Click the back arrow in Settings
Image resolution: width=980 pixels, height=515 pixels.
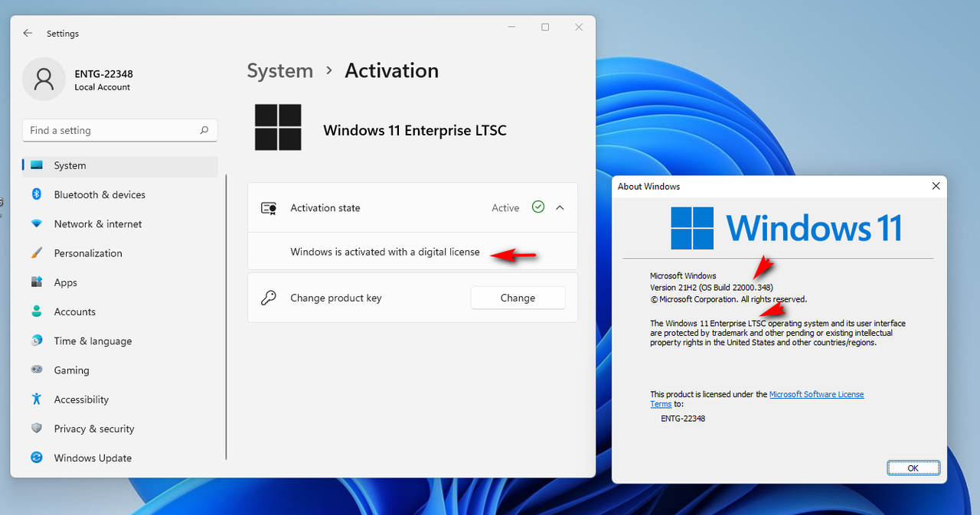28,34
